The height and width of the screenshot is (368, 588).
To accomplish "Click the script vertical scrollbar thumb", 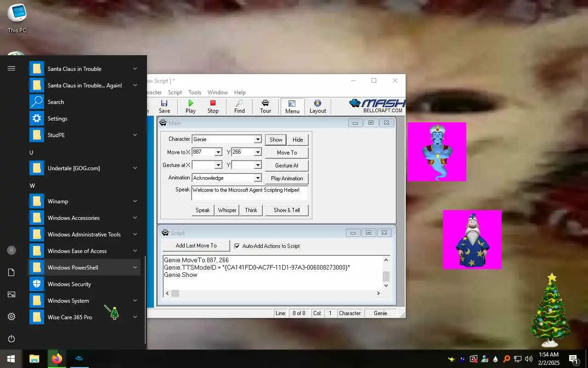I will pos(386,276).
